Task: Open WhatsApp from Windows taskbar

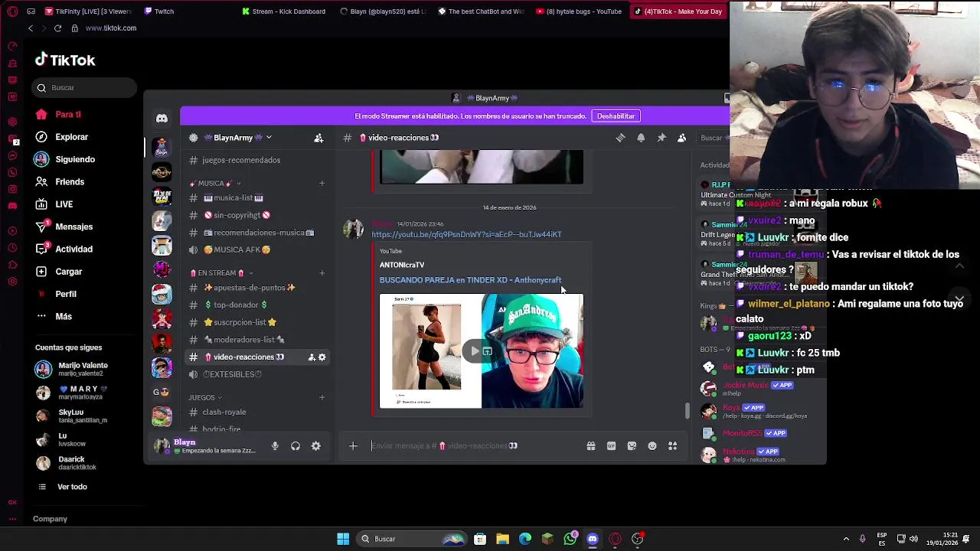Action: [x=570, y=539]
